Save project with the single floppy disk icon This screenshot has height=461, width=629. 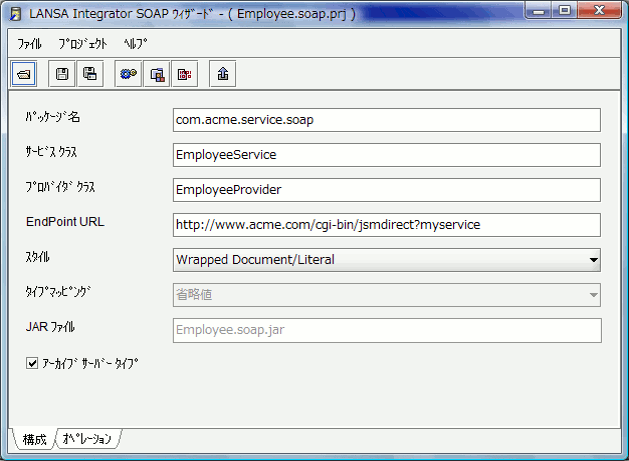tap(62, 74)
